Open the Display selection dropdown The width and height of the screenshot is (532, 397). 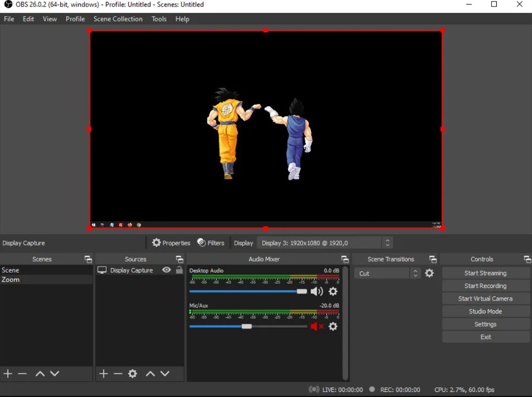pyautogui.click(x=324, y=243)
